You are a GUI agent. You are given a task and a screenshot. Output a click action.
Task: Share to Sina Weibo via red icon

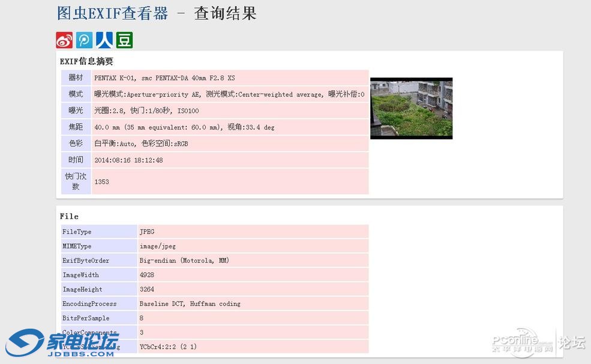[64, 40]
